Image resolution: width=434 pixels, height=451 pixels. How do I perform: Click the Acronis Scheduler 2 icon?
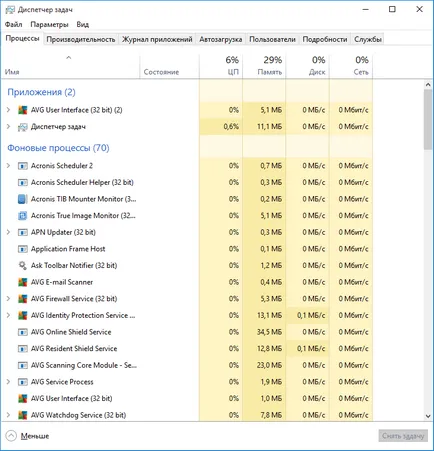[x=22, y=166]
